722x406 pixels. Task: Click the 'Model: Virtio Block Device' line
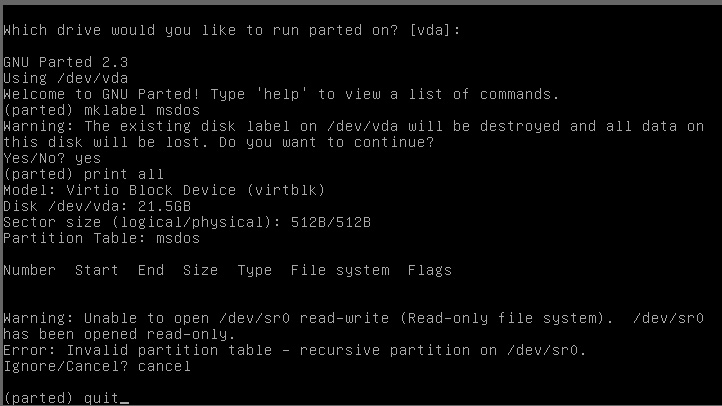pyautogui.click(x=164, y=190)
